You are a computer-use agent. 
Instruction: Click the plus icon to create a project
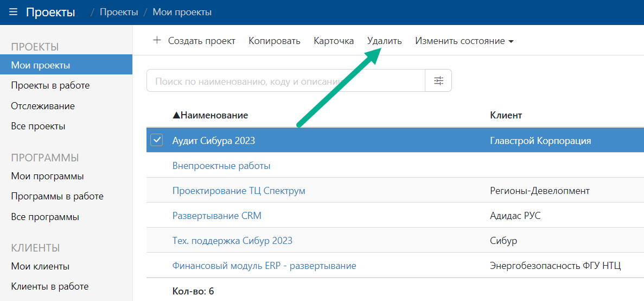pyautogui.click(x=157, y=41)
